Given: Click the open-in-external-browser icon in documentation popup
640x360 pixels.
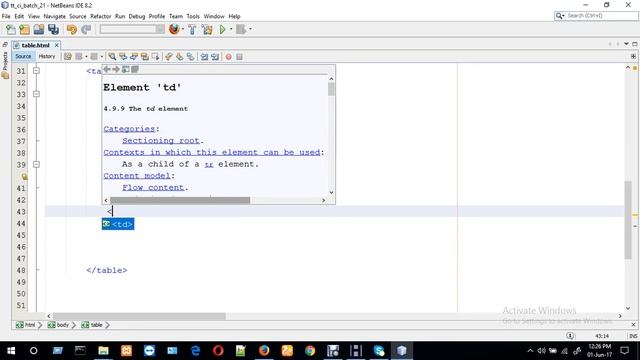Looking at the screenshot, I should pyautogui.click(x=125, y=69).
